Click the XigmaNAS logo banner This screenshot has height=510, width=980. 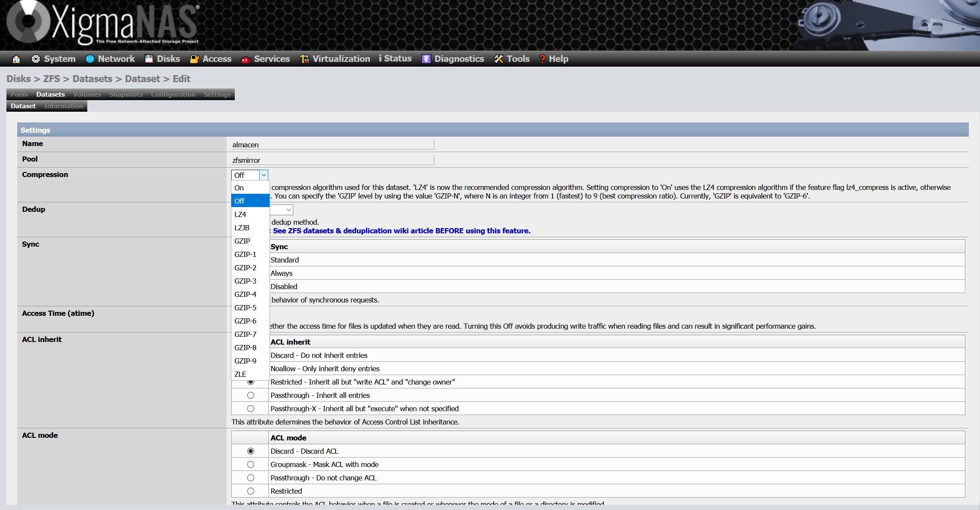103,24
